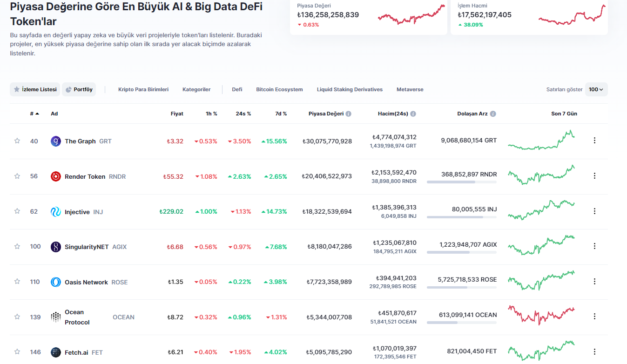Open the Fetch.ai FET coin page
The image size is (627, 364).
tap(84, 352)
